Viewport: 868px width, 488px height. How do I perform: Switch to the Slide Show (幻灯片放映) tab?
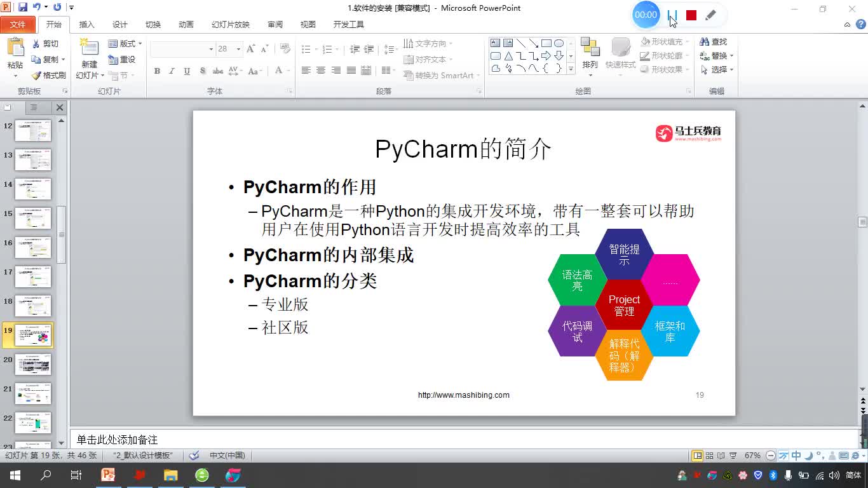click(x=231, y=25)
